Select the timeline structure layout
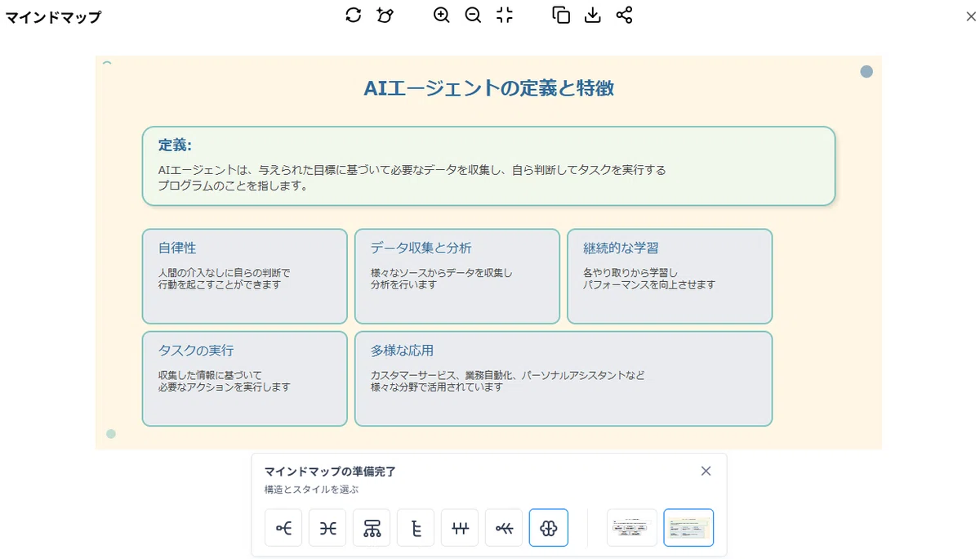The image size is (980, 559). [460, 528]
